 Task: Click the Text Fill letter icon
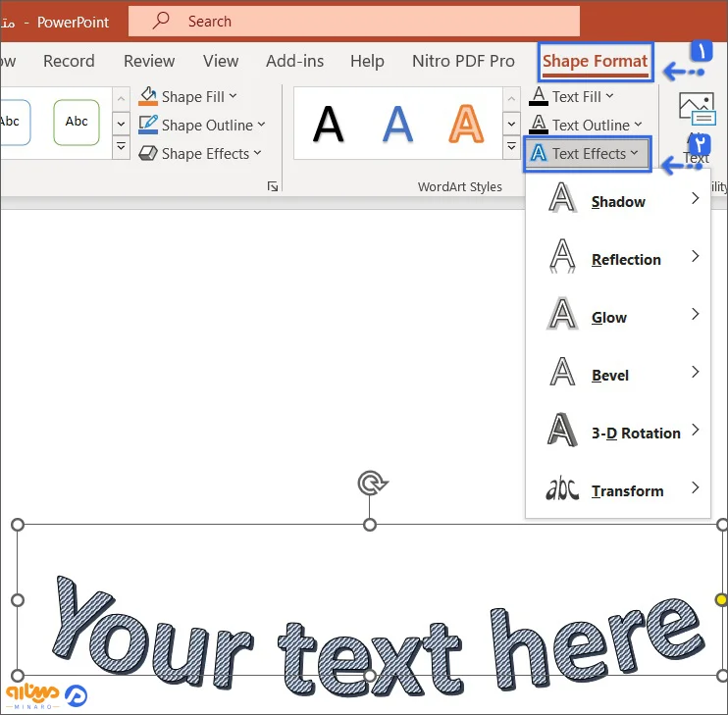539,96
